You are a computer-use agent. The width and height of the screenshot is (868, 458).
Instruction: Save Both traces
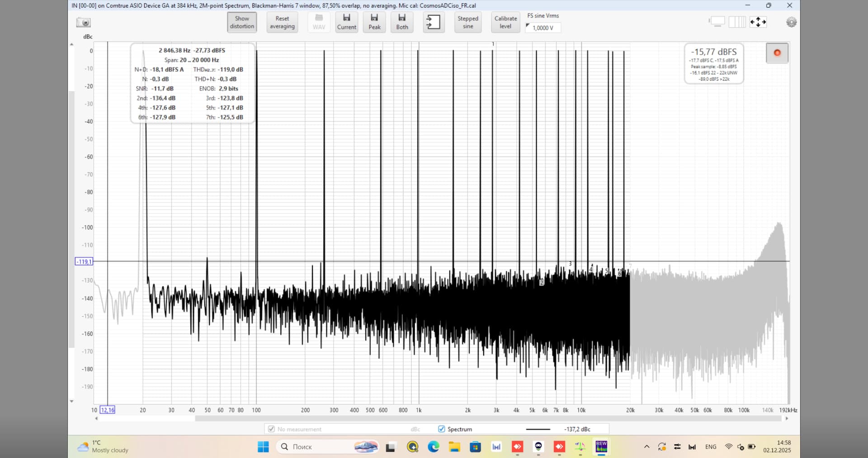pyautogui.click(x=402, y=22)
